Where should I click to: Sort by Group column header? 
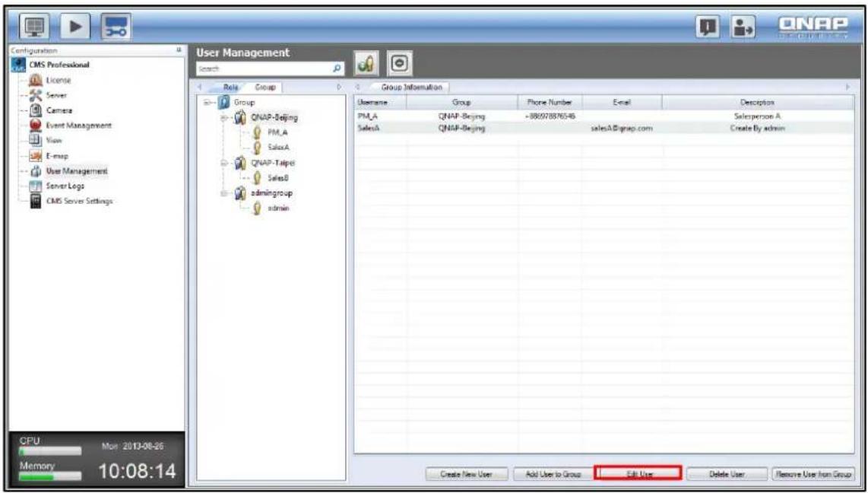click(461, 103)
